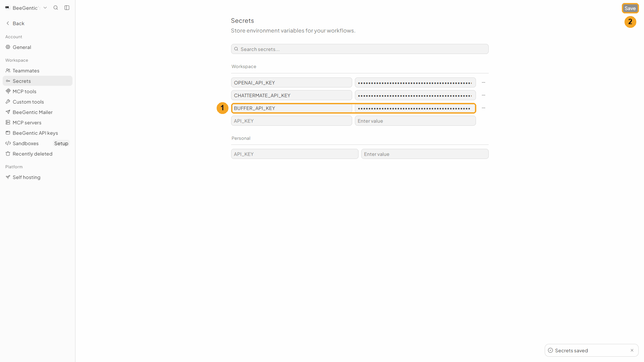Image resolution: width=644 pixels, height=362 pixels.
Task: Select Secrets in the sidebar
Action: 38,81
